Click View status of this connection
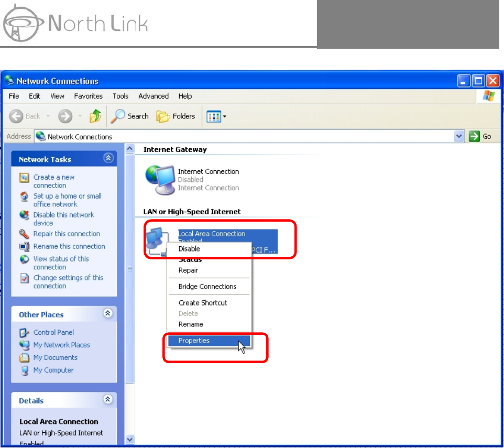This screenshot has width=504, height=448. [61, 263]
